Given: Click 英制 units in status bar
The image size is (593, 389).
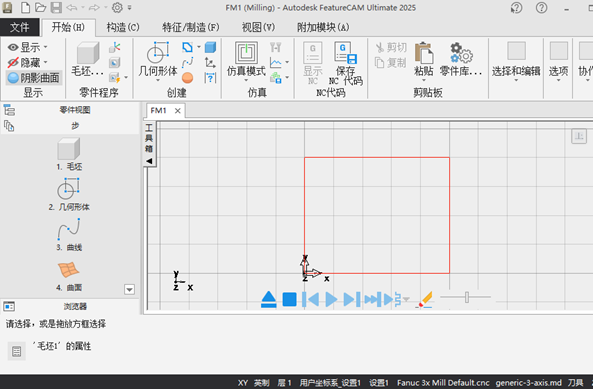Looking at the screenshot, I should [262, 383].
